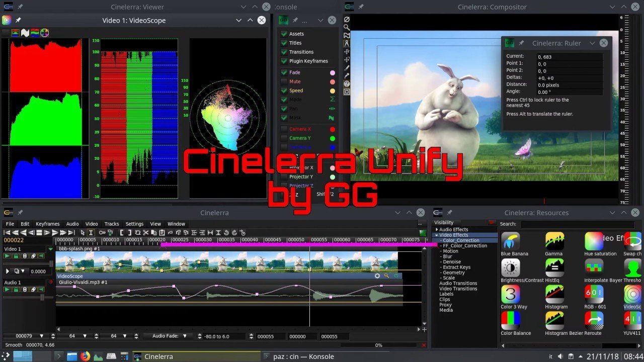Open VideoScope plugin settings gear on track
The height and width of the screenshot is (362, 644).
[377, 276]
